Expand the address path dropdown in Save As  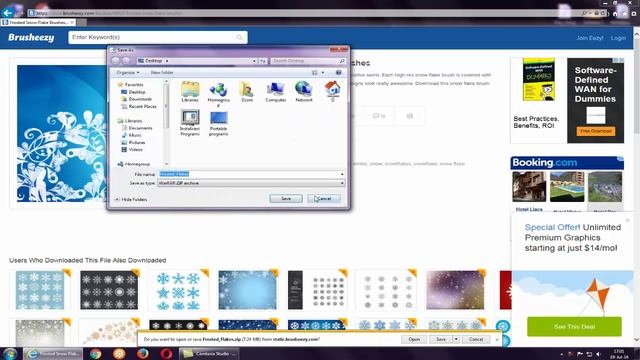254,61
